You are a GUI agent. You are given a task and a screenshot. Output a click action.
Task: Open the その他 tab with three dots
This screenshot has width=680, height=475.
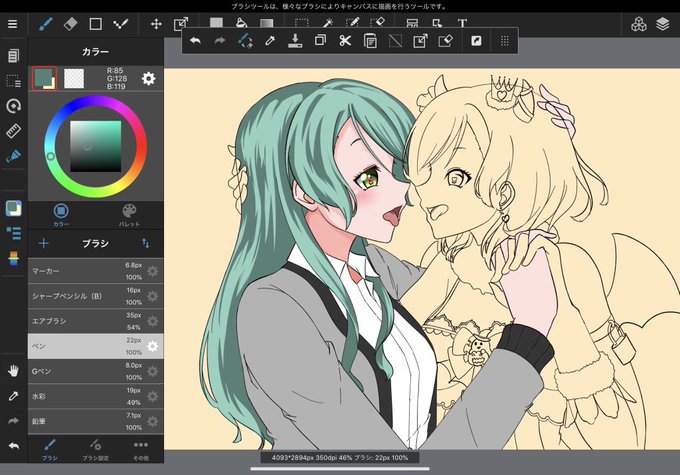[141, 449]
